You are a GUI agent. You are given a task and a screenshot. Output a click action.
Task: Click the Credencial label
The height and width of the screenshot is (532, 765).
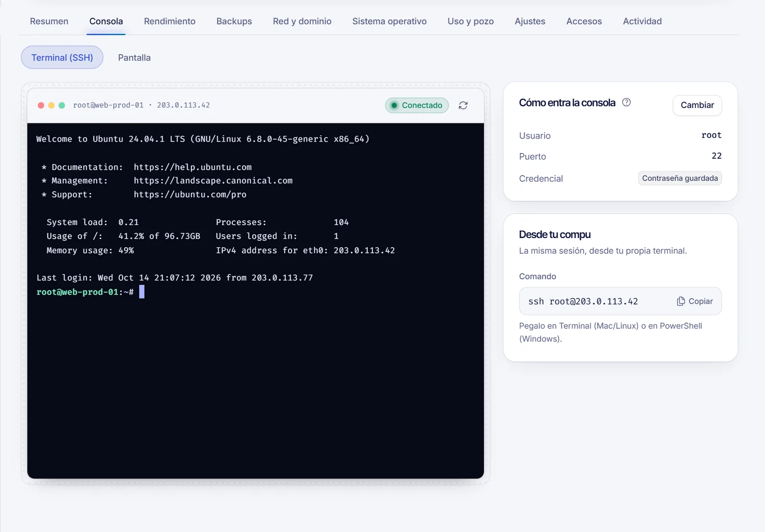tap(541, 178)
